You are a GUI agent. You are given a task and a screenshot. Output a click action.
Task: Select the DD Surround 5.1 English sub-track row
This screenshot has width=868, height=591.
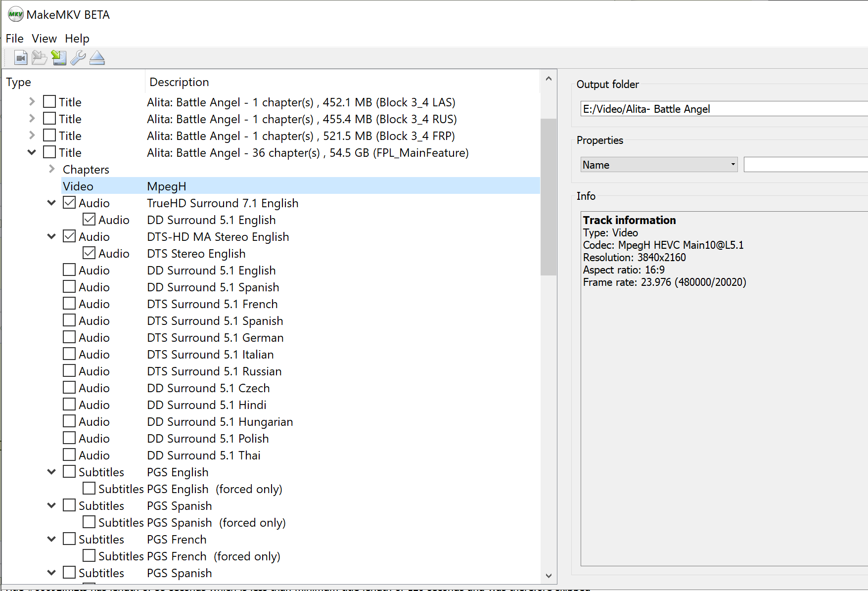212,220
